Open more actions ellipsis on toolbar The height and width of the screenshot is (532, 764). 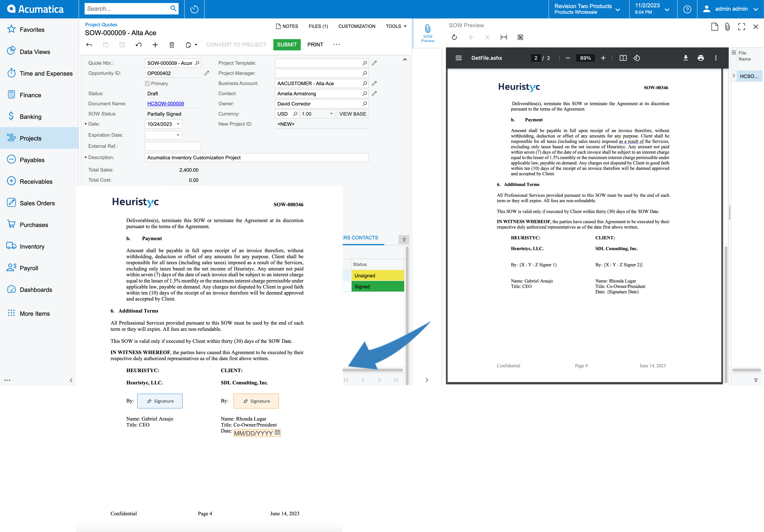(337, 45)
